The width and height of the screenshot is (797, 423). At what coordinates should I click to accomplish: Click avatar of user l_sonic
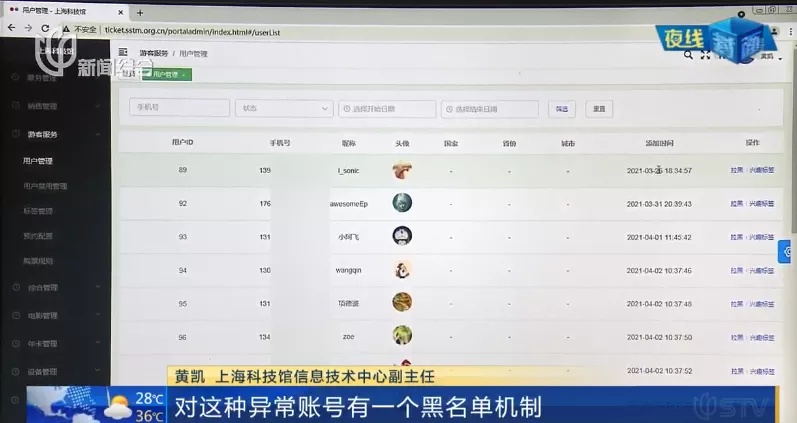[x=402, y=170]
